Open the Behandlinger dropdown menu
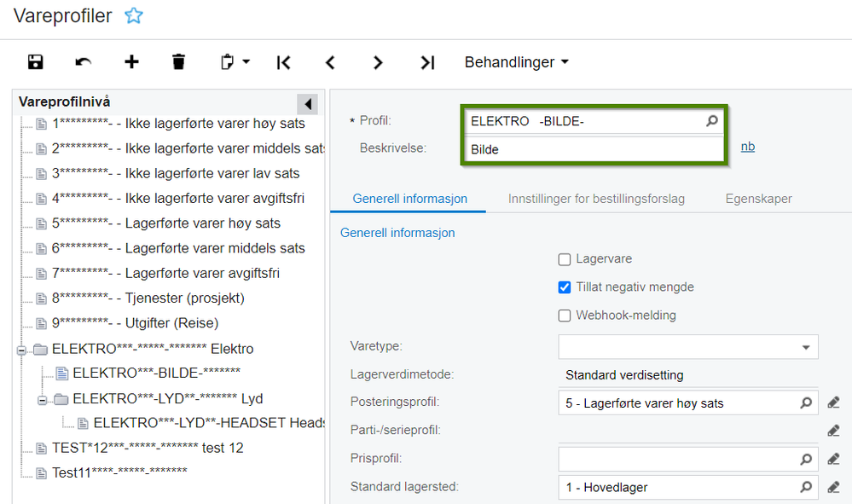 click(x=516, y=62)
